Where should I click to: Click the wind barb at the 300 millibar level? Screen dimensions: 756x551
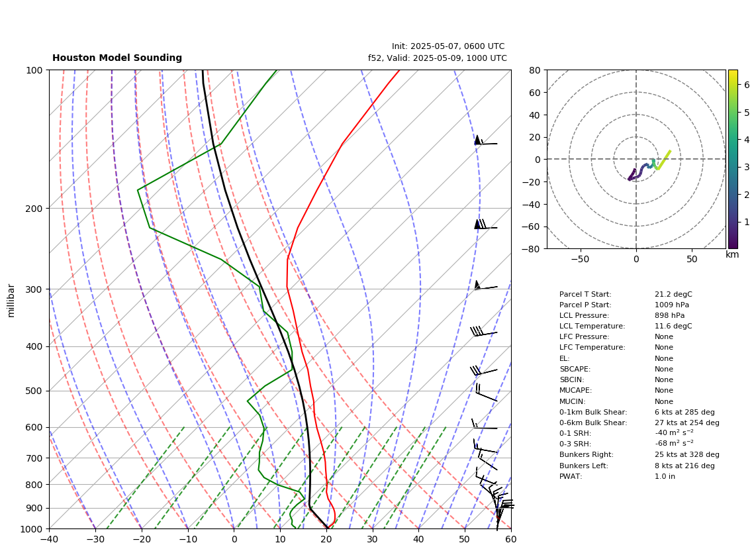[x=485, y=286]
